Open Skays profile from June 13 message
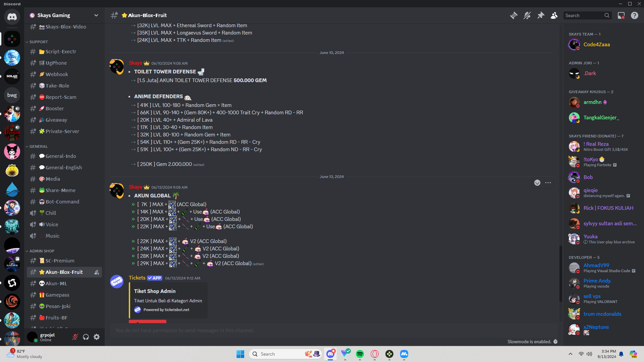Viewport: 644px width, 362px height. (135, 187)
